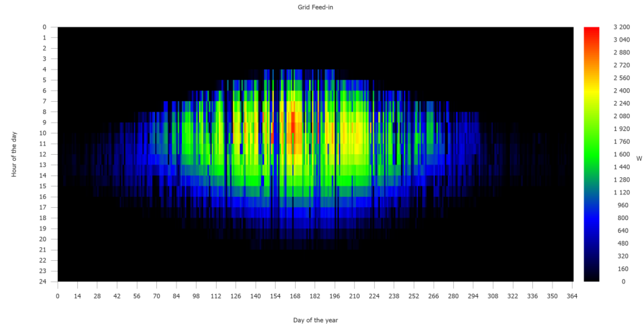The image size is (644, 326).
Task: Click the '160' color scale label
Action: coord(623,269)
